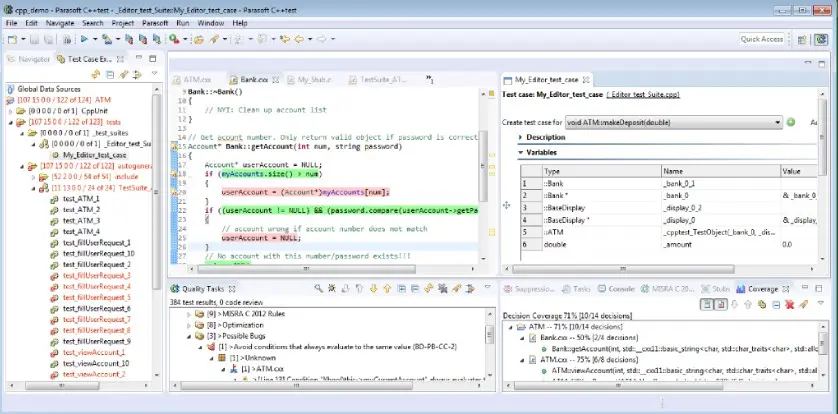The width and height of the screenshot is (838, 414).
Task: Click the pin icon in Test Case Explorer
Action: tap(123, 74)
